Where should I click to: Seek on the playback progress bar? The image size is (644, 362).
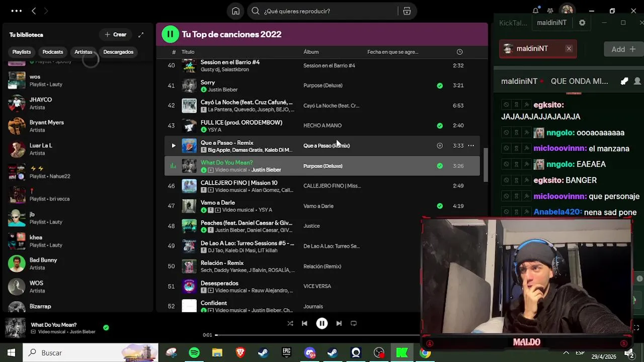(x=318, y=335)
